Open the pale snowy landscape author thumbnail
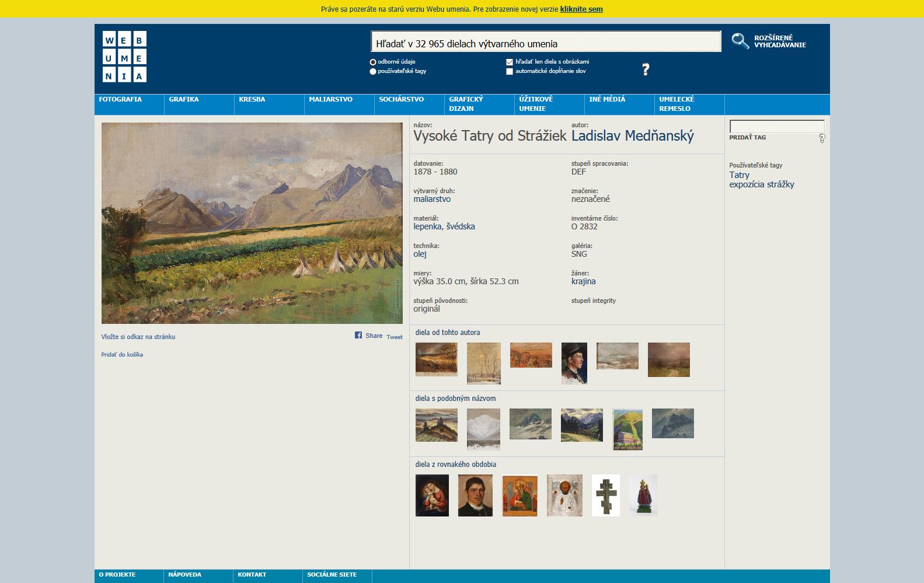This screenshot has height=583, width=924. pos(618,356)
